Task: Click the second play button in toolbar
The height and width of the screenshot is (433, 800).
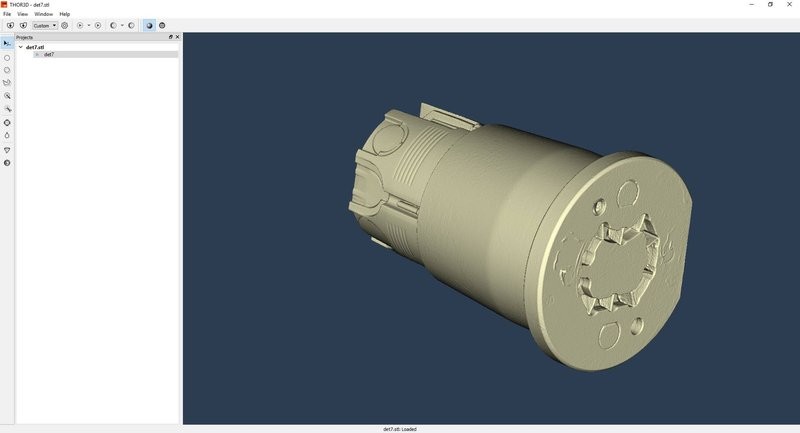Action: click(x=98, y=25)
